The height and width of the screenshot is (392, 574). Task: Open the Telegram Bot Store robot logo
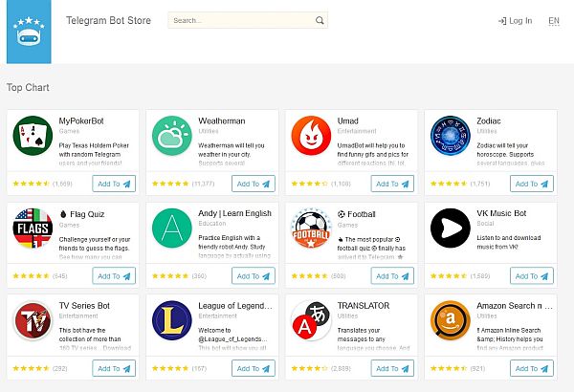(x=29, y=32)
